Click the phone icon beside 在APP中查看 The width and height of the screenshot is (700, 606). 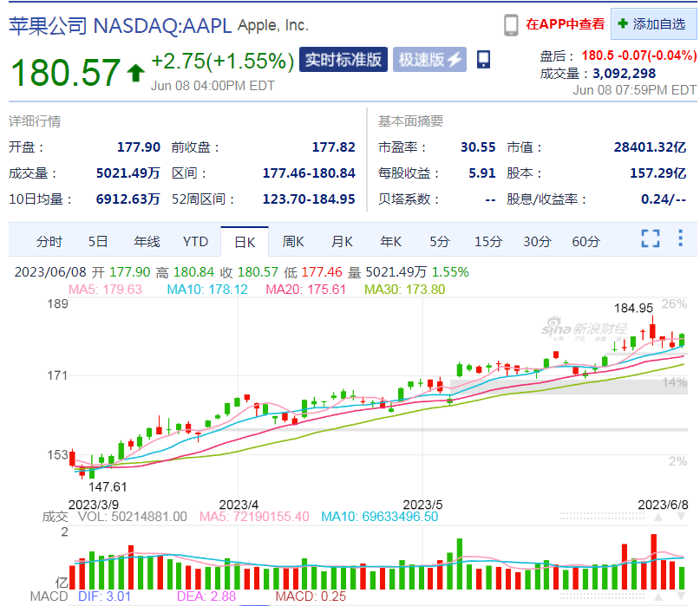511,24
